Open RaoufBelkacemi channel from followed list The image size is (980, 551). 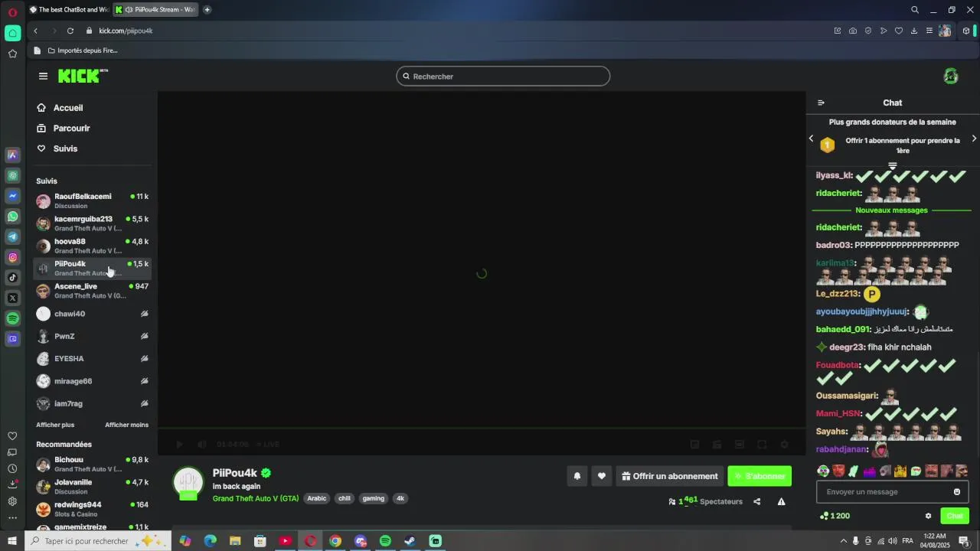93,201
